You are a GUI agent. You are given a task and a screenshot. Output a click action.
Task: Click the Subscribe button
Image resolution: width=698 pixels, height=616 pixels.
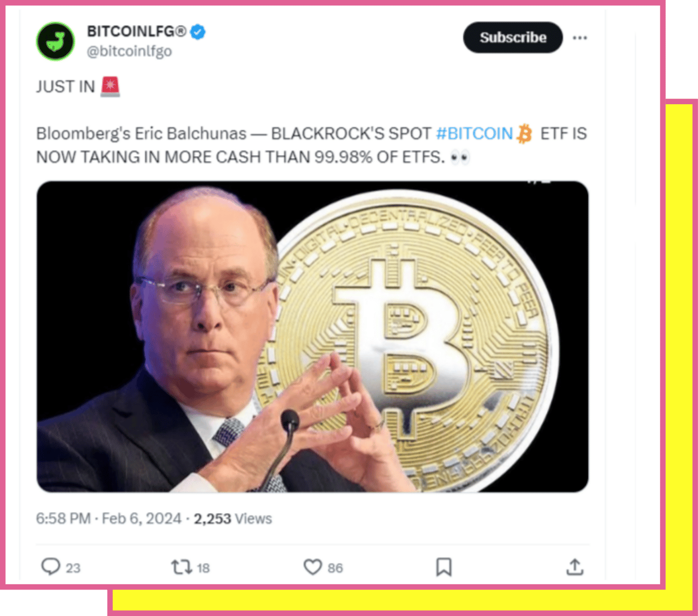(513, 37)
